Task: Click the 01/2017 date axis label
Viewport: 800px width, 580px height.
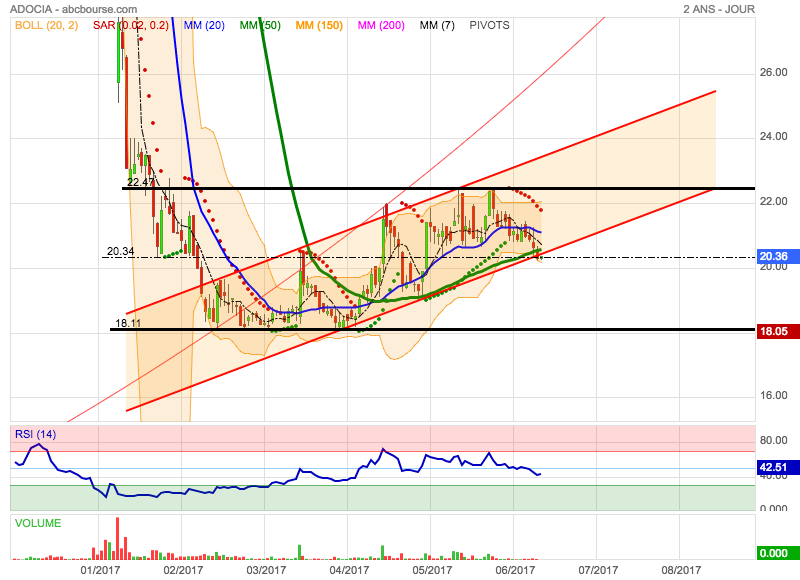Action: pyautogui.click(x=100, y=570)
